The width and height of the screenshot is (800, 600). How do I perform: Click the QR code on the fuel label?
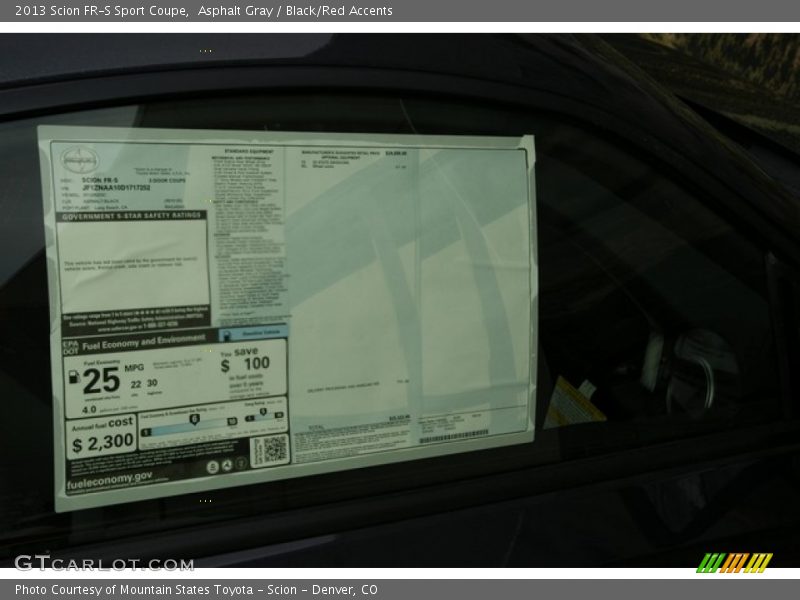click(274, 449)
